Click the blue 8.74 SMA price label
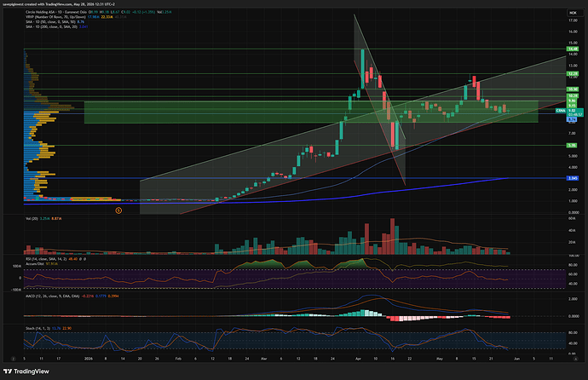Image resolution: width=588 pixels, height=380 pixels. click(572, 119)
